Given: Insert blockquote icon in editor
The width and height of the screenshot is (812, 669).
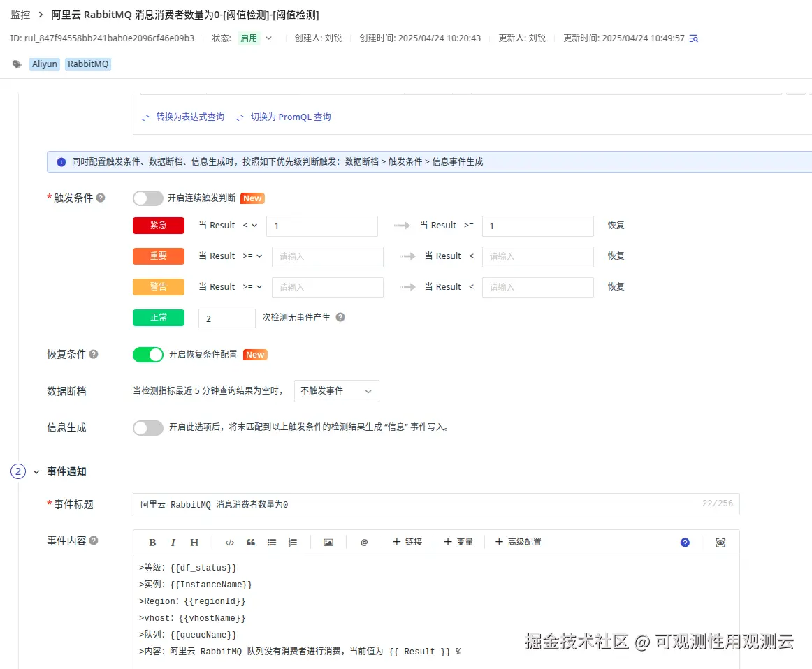Looking at the screenshot, I should coord(251,542).
